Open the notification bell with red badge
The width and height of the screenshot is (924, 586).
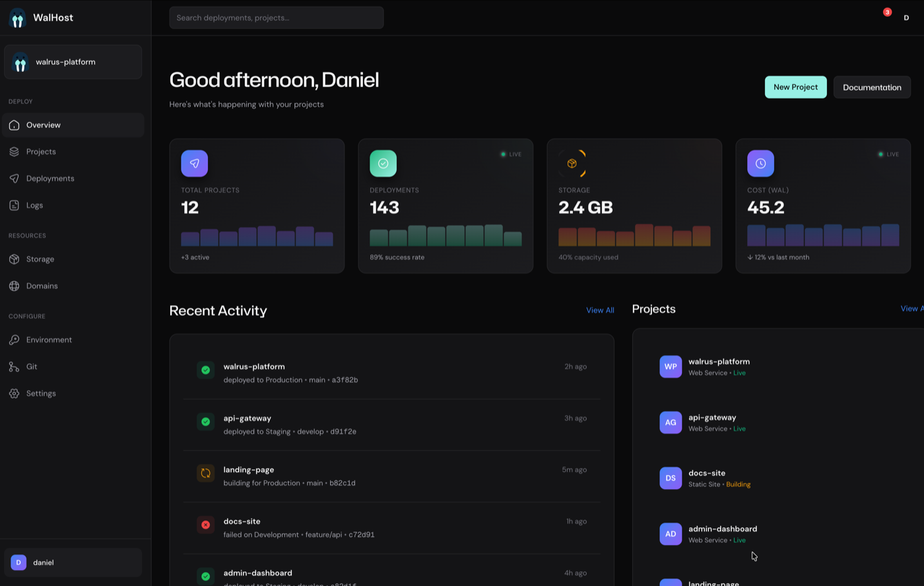(x=887, y=13)
